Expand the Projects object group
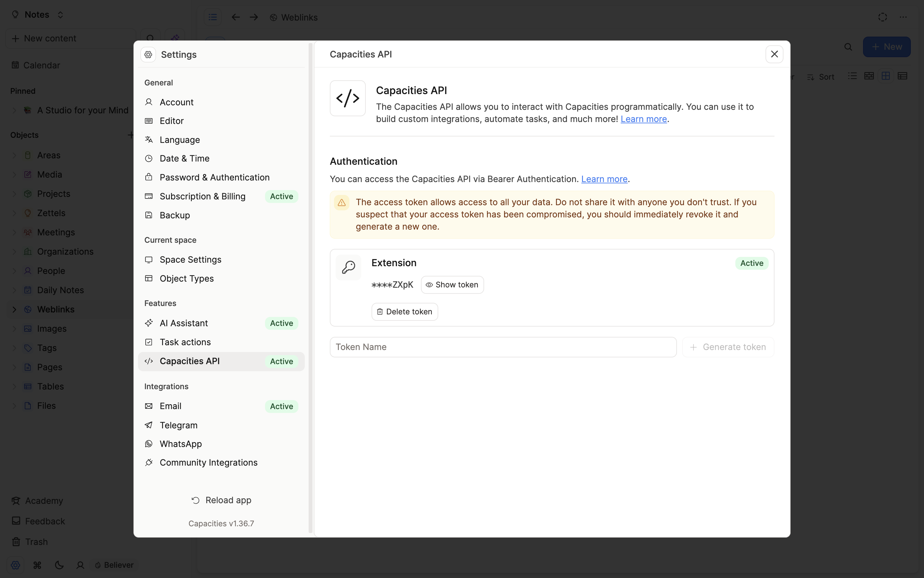The image size is (924, 578). click(14, 194)
